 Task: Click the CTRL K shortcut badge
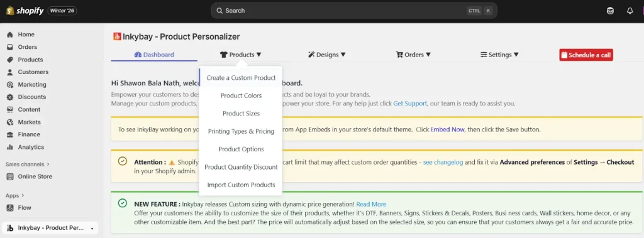(479, 11)
